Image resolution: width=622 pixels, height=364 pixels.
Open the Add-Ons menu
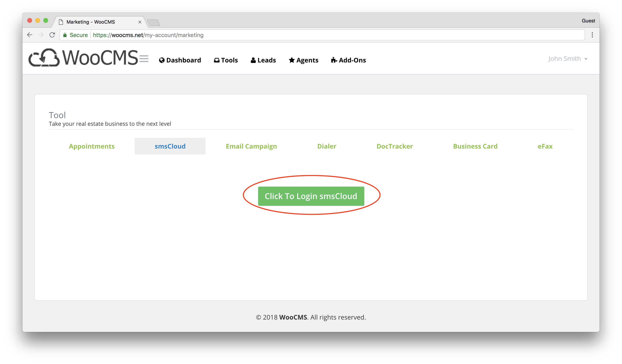[348, 60]
